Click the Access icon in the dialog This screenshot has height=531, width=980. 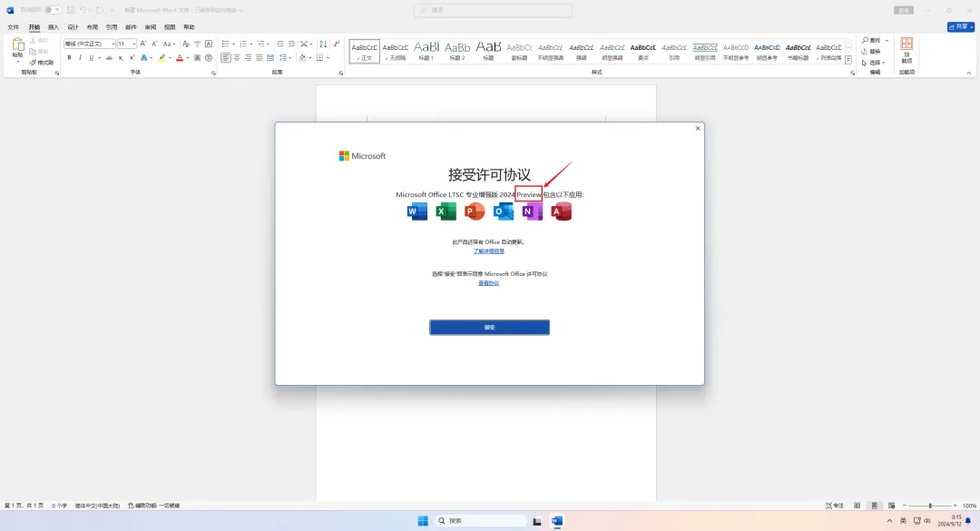(x=562, y=211)
